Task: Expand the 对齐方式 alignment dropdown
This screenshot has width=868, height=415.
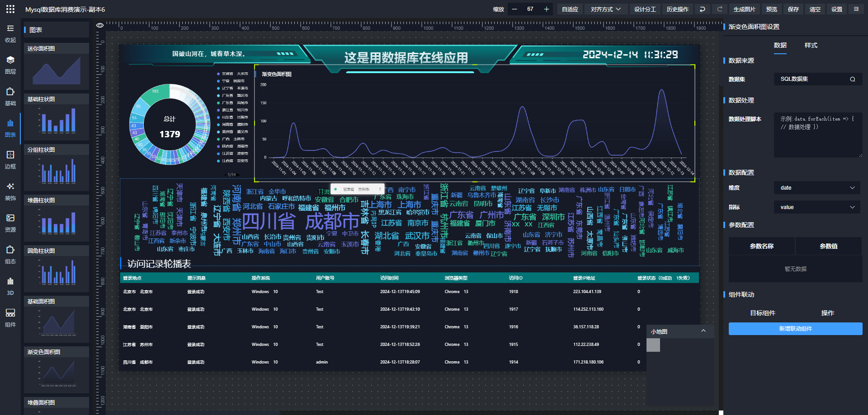Action: (605, 9)
